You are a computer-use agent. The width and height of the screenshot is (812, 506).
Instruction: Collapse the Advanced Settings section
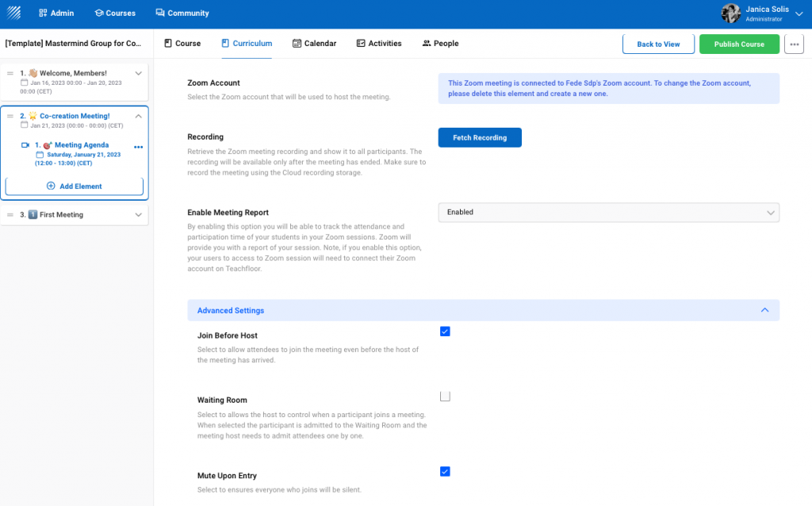coord(764,310)
